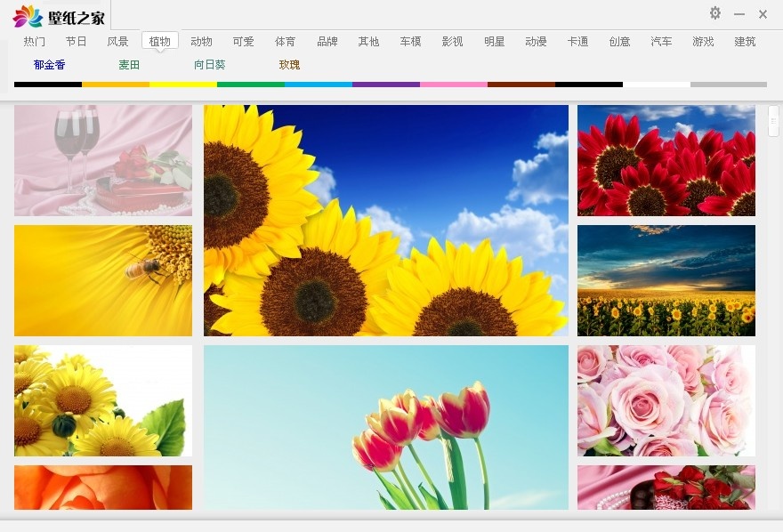The height and width of the screenshot is (532, 783).
Task: Switch to the 热门 category tab
Action: [x=34, y=42]
